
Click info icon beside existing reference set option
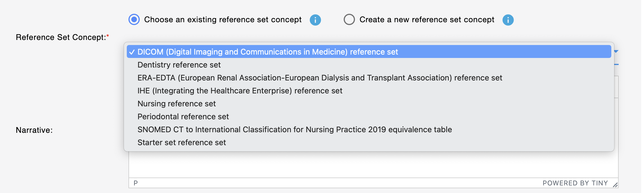[x=315, y=20]
